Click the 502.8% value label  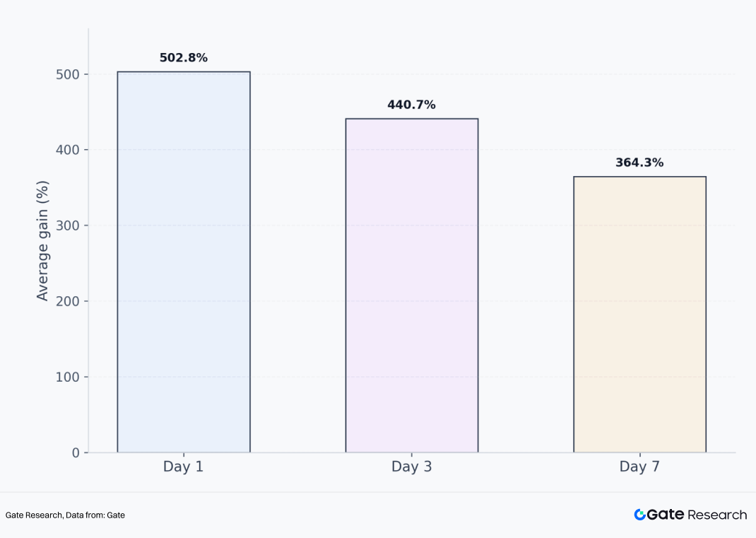(x=184, y=58)
